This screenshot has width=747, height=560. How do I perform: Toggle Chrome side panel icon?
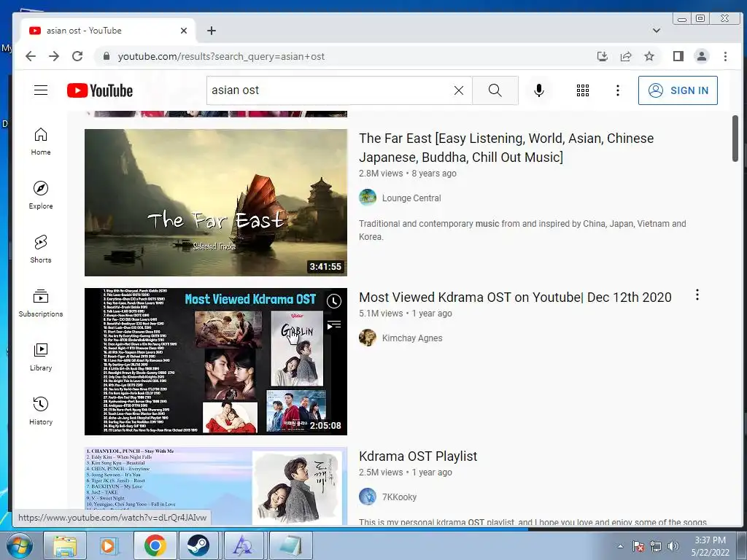[x=678, y=56]
